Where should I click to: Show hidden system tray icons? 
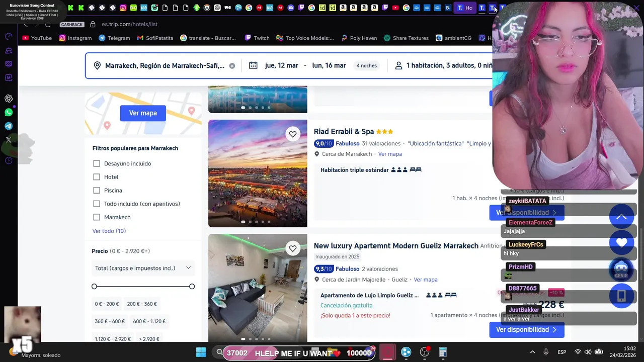pyautogui.click(x=532, y=352)
